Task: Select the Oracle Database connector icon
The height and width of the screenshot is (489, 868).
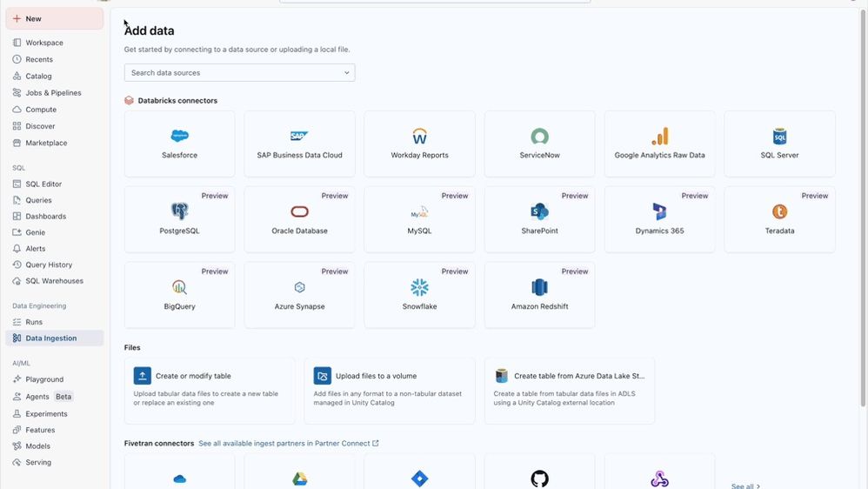Action: pos(299,211)
